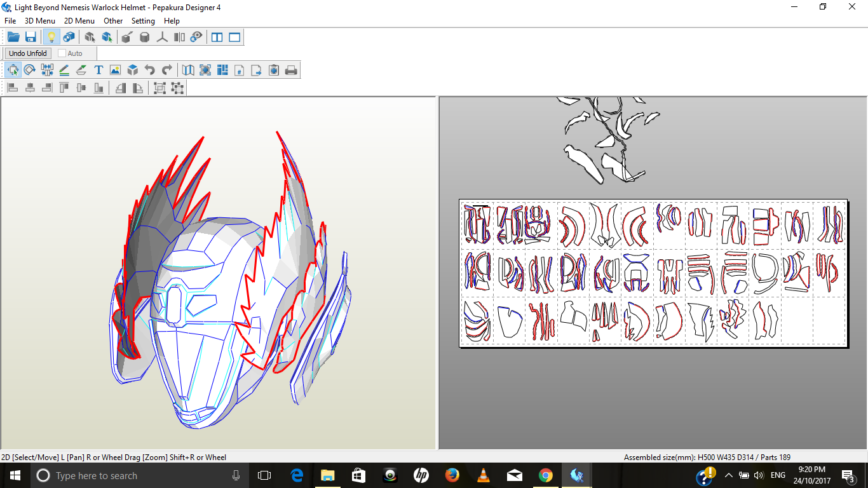Click the Windows Start button

(x=15, y=475)
